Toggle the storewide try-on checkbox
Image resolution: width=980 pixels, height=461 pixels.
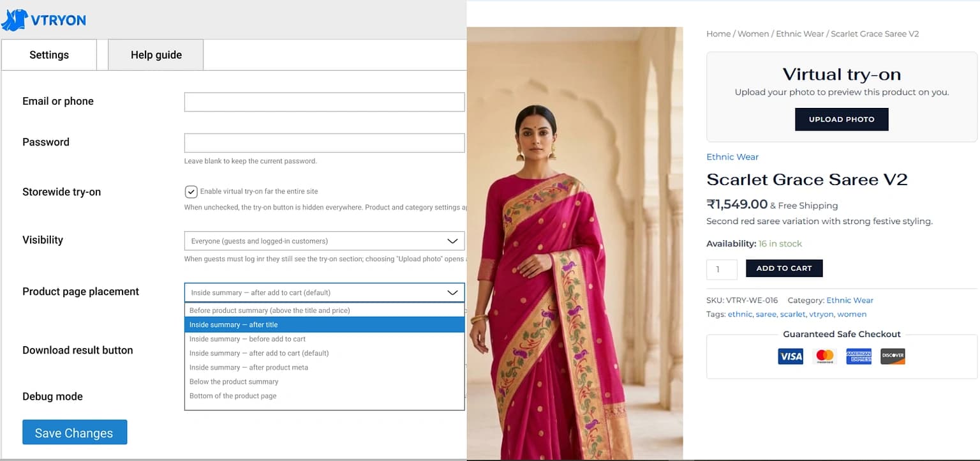[191, 192]
